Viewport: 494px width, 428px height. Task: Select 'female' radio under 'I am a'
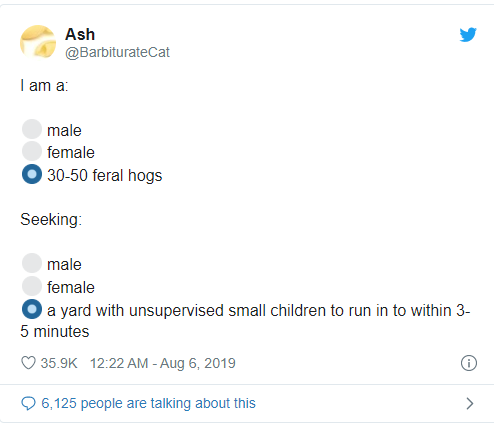[x=32, y=151]
